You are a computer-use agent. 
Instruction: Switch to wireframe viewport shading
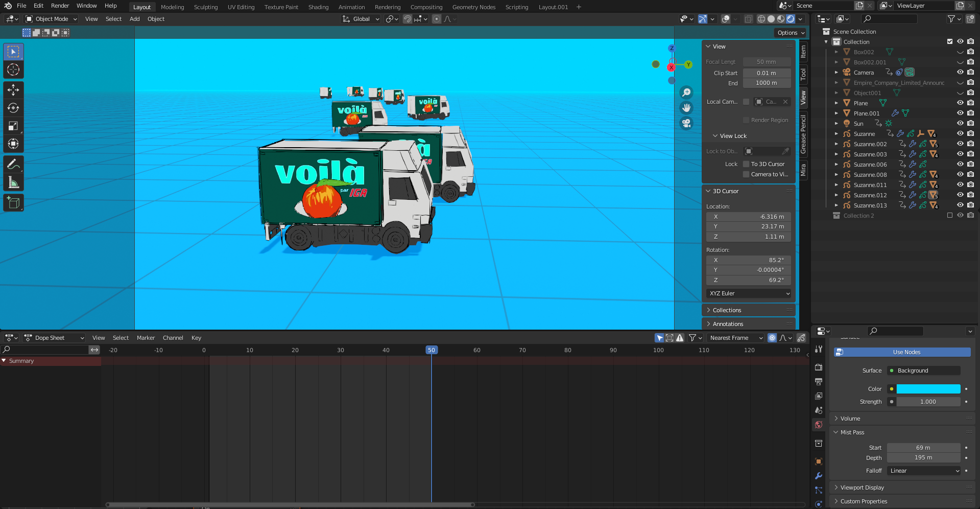point(761,19)
